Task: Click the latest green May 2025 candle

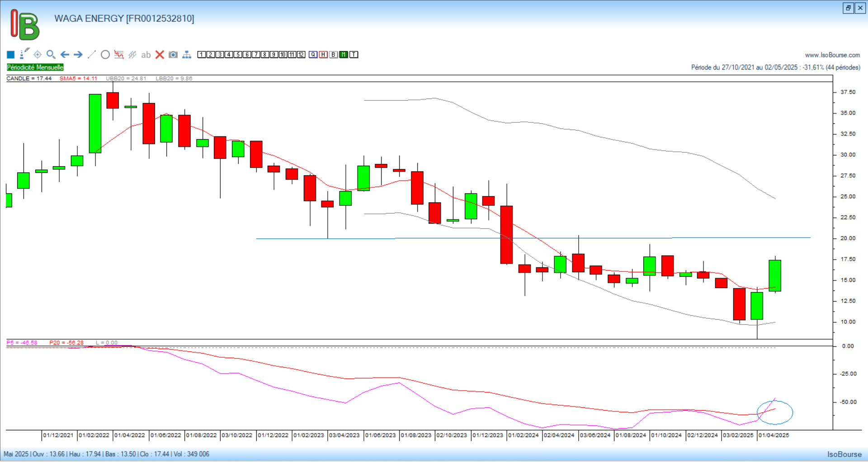Action: 775,275
